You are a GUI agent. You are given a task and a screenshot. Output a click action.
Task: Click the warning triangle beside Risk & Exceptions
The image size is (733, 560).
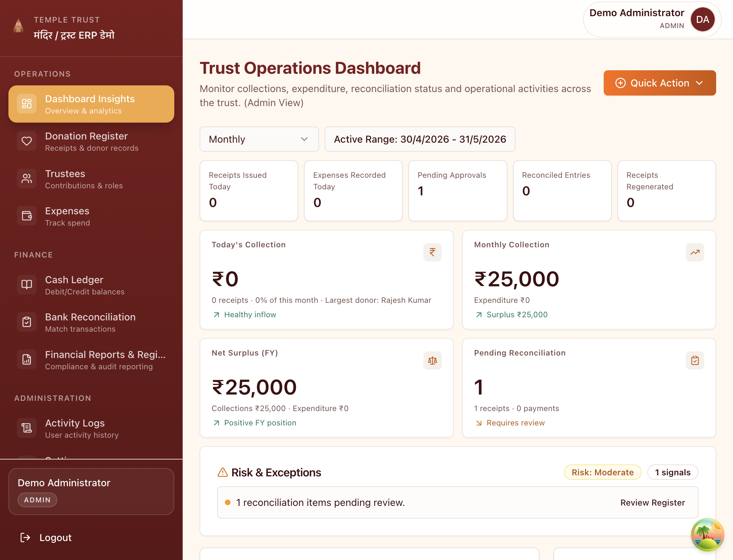(223, 472)
